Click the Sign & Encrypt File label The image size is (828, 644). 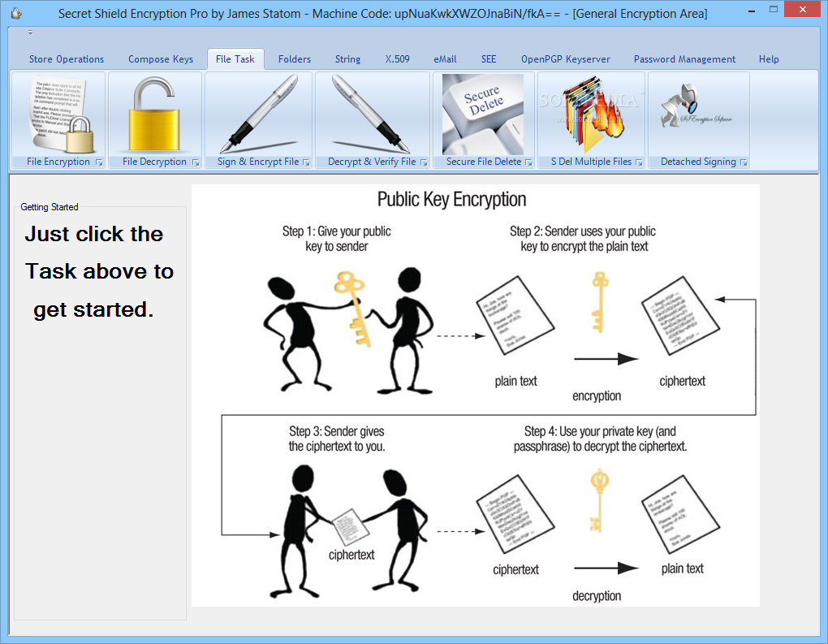258,162
